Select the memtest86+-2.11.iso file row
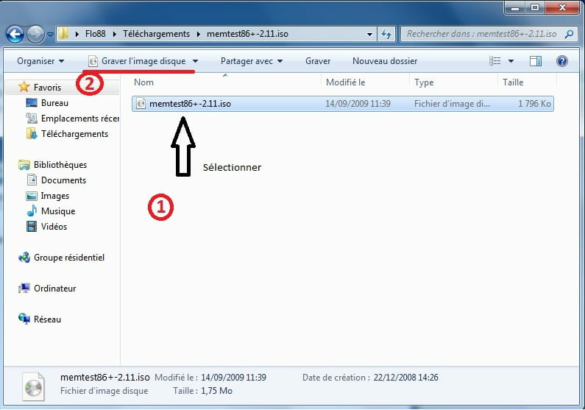This screenshot has width=585, height=410. (342, 104)
